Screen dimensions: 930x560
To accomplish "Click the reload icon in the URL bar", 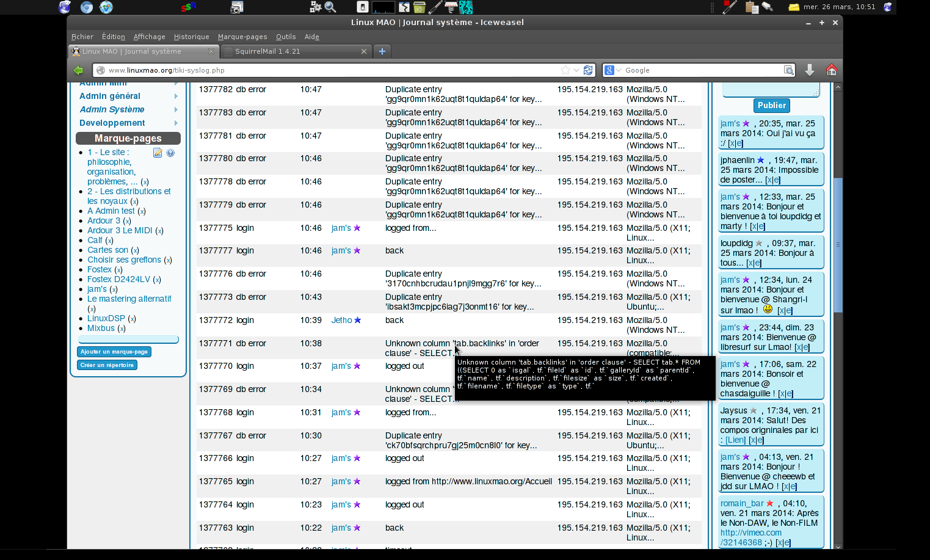I will coord(588,70).
